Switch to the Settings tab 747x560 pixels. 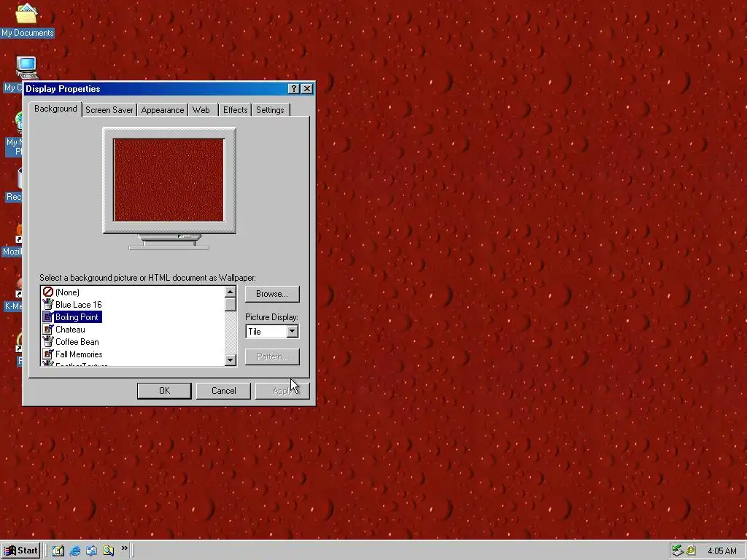pyautogui.click(x=270, y=110)
